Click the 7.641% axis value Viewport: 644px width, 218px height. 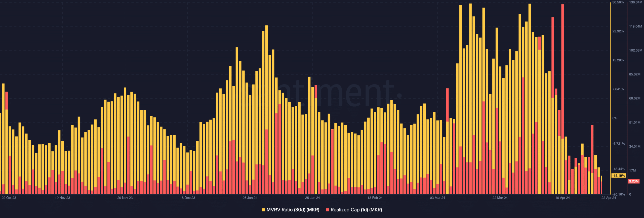pyautogui.click(x=618, y=89)
